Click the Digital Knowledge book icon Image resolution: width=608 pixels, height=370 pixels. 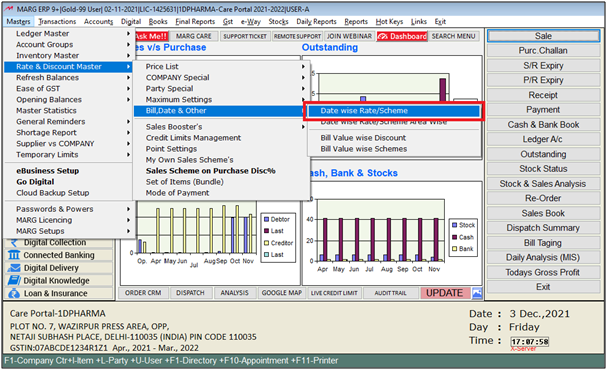[14, 280]
